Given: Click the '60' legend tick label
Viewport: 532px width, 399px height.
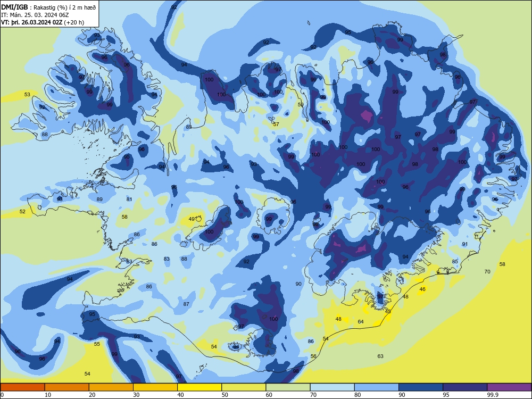Looking at the screenshot, I should pyautogui.click(x=269, y=395).
